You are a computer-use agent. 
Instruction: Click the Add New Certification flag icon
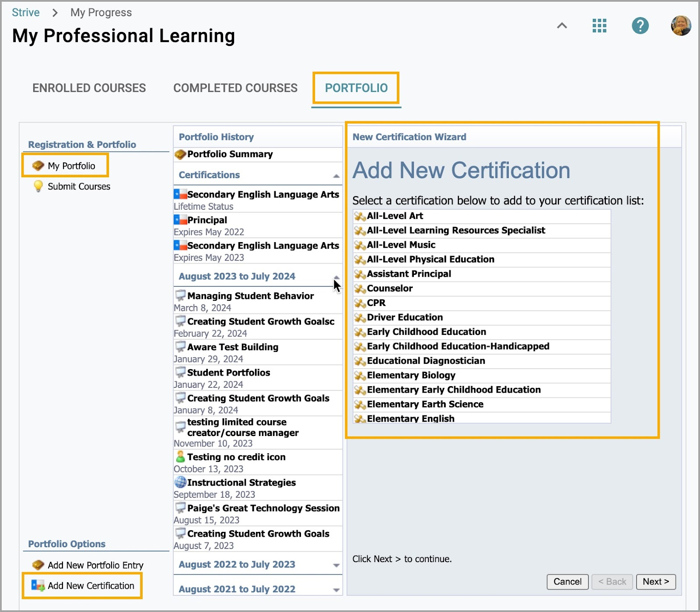pyautogui.click(x=38, y=585)
